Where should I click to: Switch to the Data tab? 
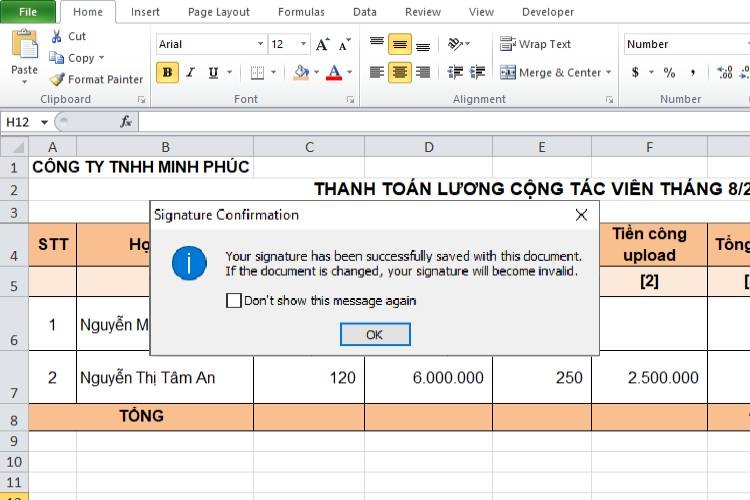(x=364, y=12)
